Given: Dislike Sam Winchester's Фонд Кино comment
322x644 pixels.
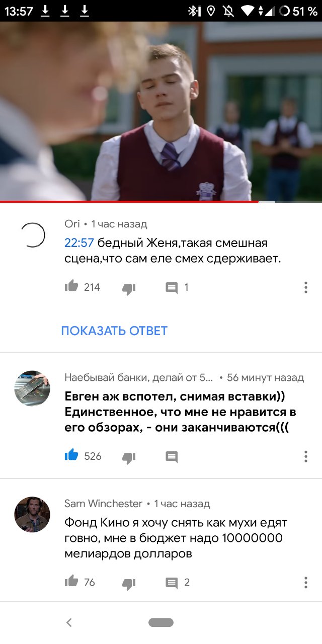Looking at the screenshot, I should click(129, 584).
